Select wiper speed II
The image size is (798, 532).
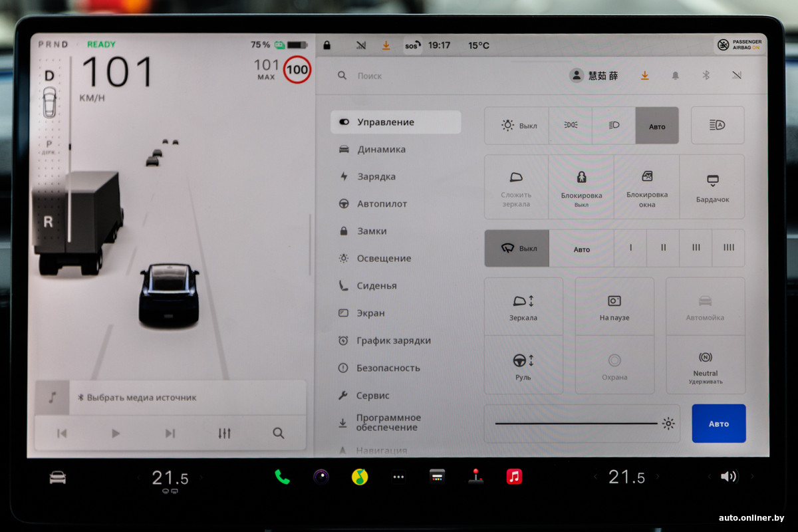663,248
